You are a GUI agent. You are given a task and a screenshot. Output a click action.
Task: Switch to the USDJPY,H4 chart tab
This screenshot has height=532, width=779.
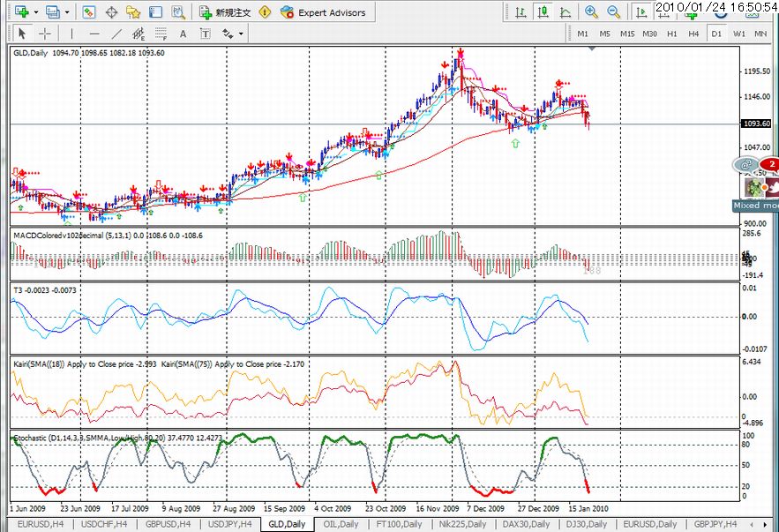230,524
